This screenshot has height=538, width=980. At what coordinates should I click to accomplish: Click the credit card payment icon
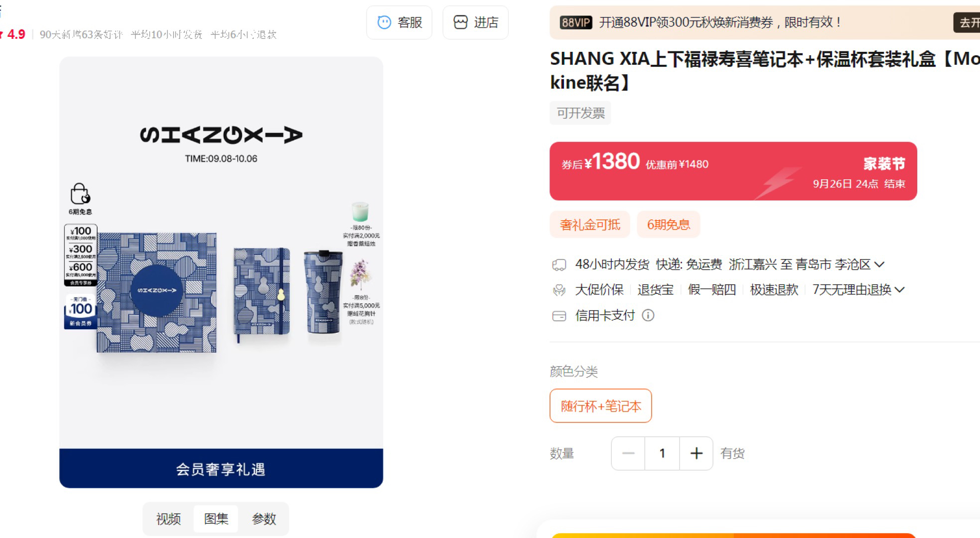(x=559, y=316)
